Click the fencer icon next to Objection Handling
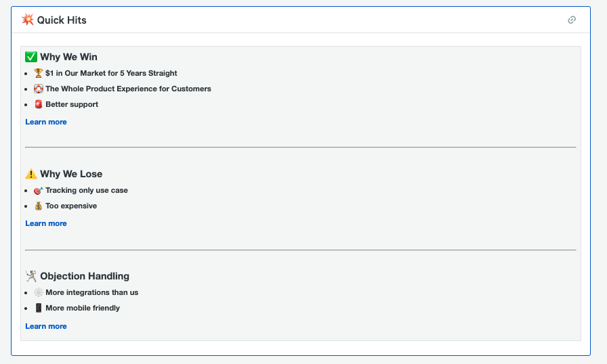607x364 pixels. pos(31,276)
